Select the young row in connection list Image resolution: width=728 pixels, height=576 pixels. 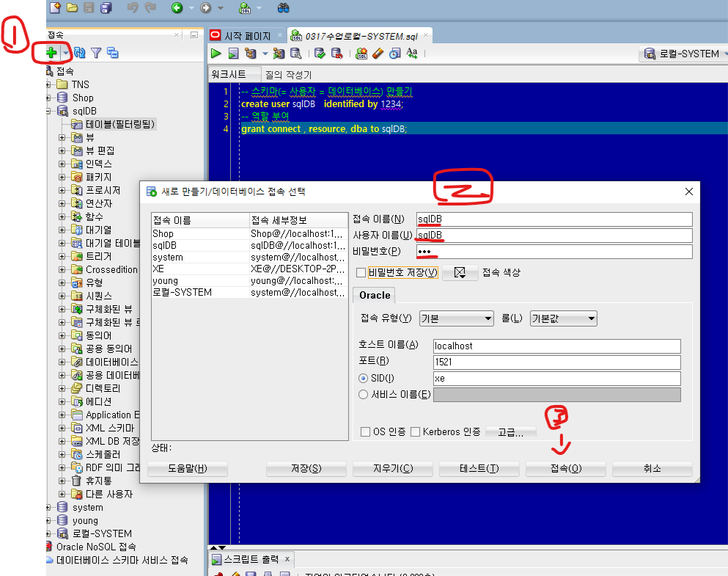(249, 280)
